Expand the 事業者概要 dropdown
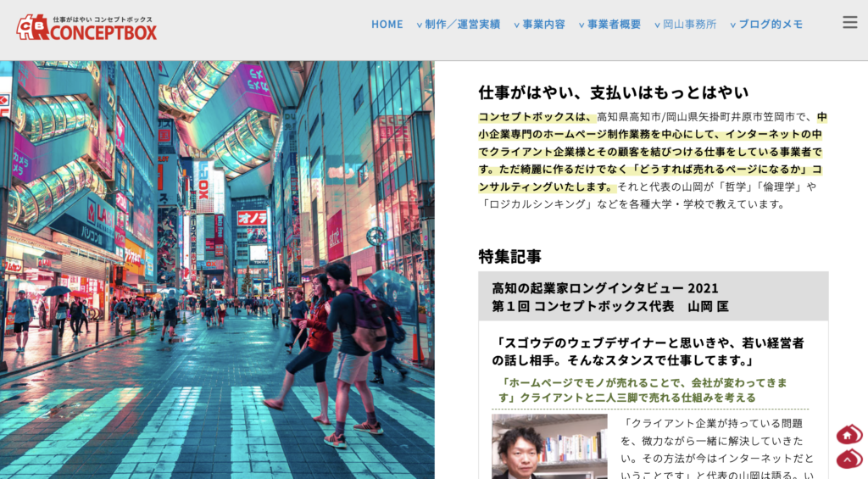 coord(609,24)
